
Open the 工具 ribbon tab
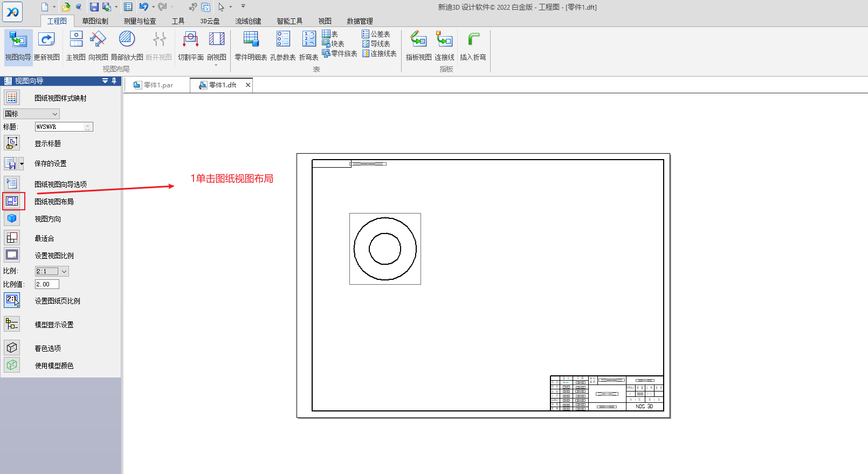click(178, 21)
